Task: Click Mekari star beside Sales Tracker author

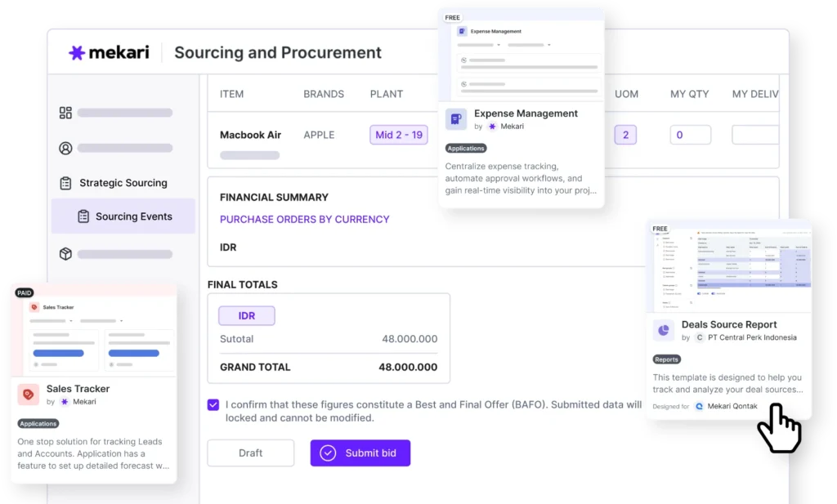Action: tap(65, 402)
